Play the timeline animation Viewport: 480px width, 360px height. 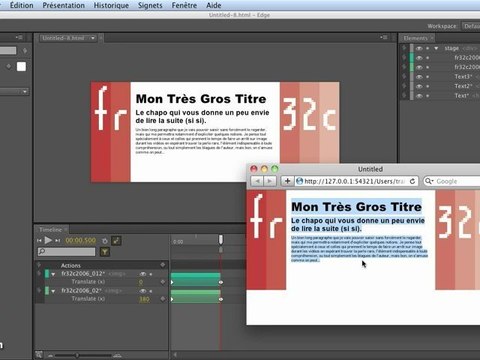(x=48, y=240)
